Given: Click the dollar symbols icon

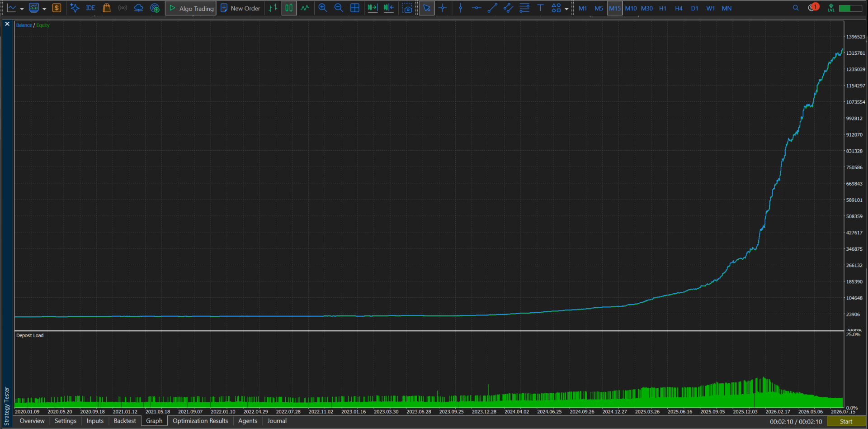Looking at the screenshot, I should pos(57,8).
